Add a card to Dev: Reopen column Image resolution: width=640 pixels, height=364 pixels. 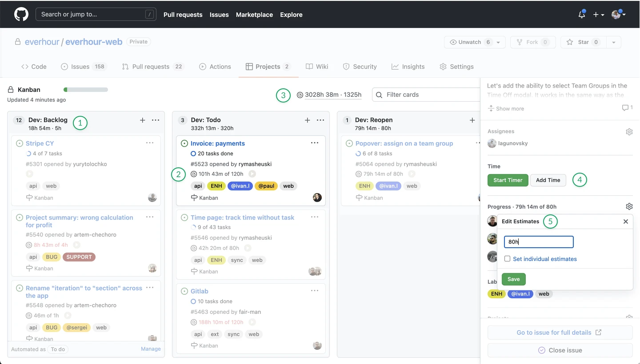coord(472,120)
